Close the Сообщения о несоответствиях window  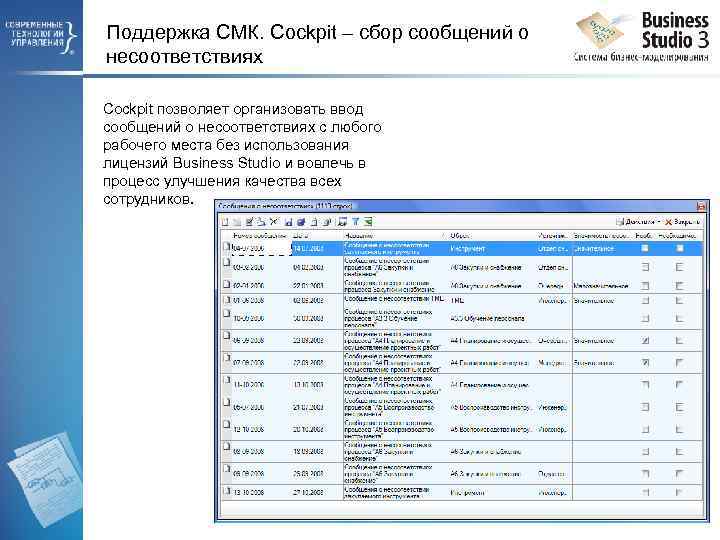pyautogui.click(x=701, y=206)
